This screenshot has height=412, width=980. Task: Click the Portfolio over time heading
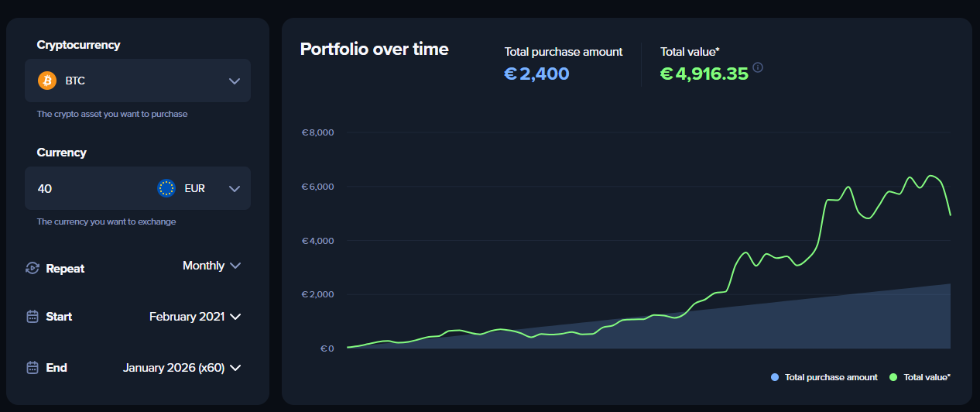click(x=374, y=49)
